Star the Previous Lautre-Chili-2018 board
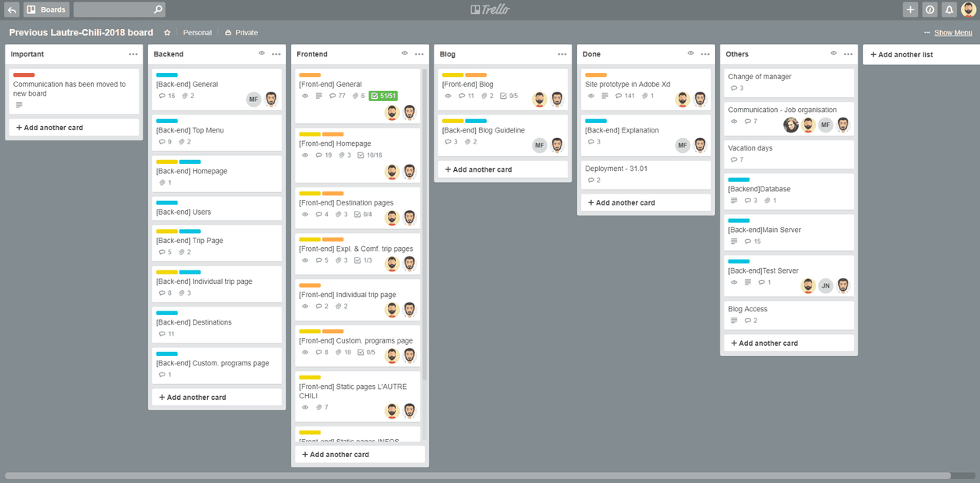 167,33
